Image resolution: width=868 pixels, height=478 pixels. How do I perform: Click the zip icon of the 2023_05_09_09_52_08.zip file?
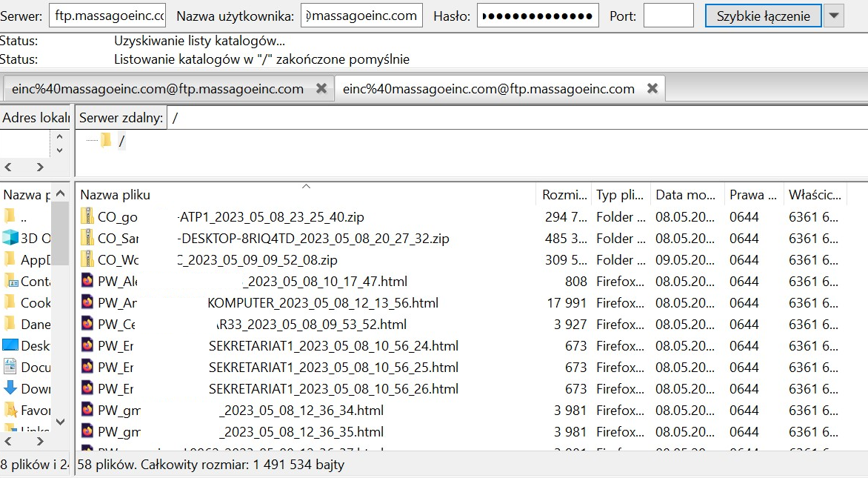(87, 259)
